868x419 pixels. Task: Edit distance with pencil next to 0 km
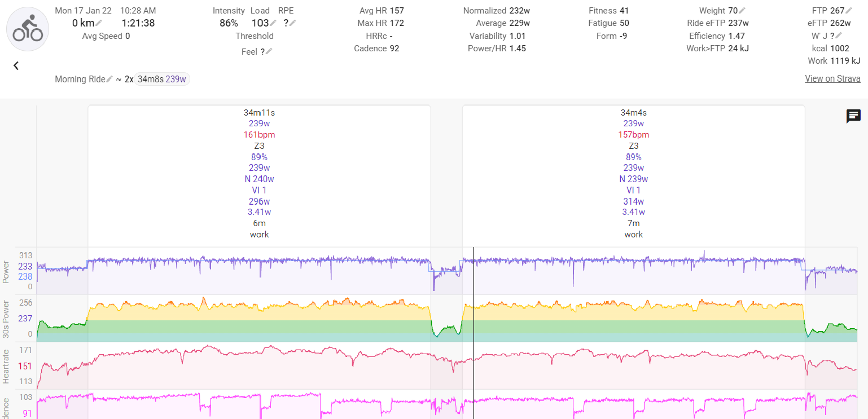tap(99, 23)
